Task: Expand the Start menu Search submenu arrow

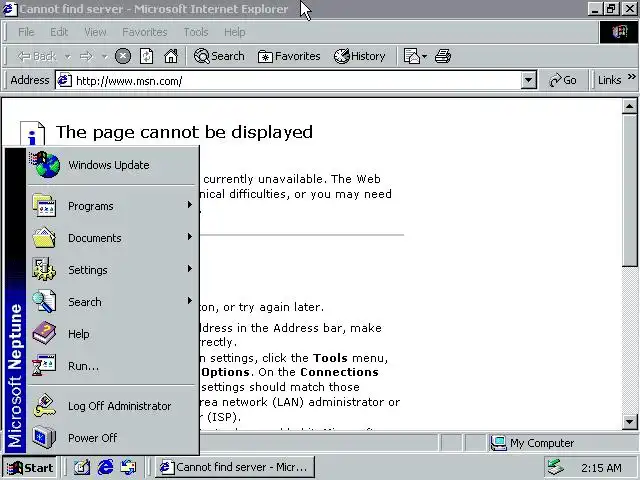Action: pos(189,300)
